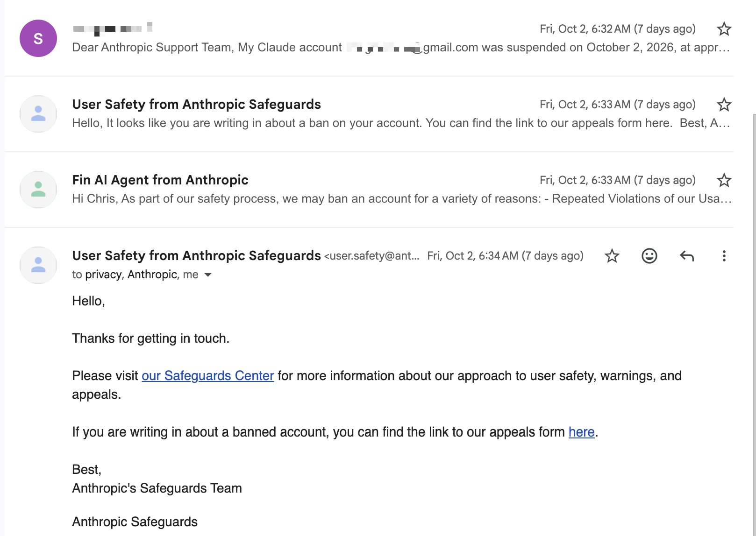Reply to the open Safeguards email

(x=686, y=256)
